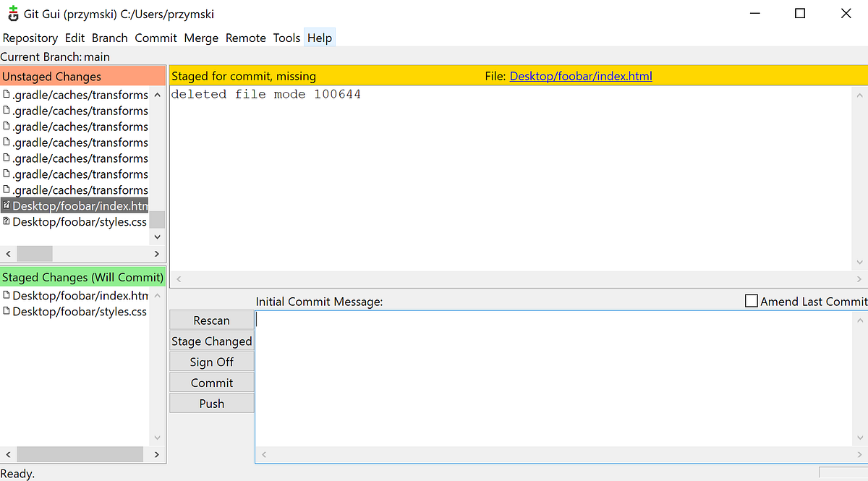The height and width of the screenshot is (481, 868).
Task: Open the Desktop/foobar/index.html file link
Action: click(581, 75)
